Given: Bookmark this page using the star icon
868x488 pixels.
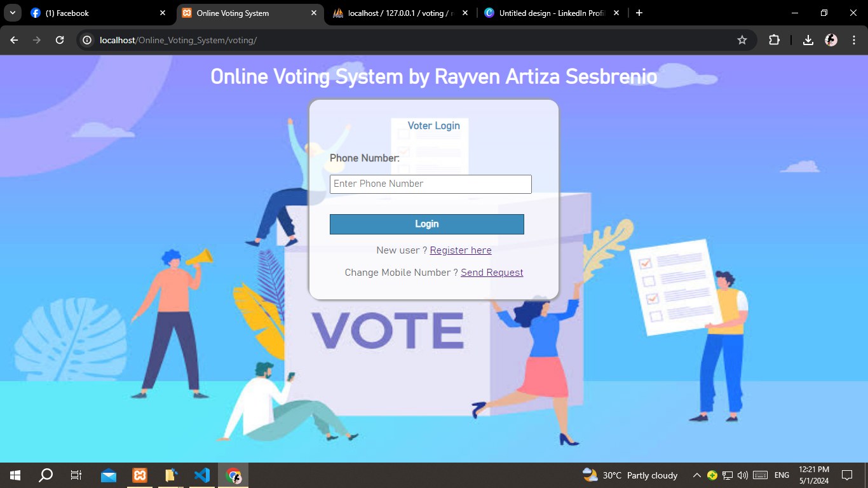Looking at the screenshot, I should coord(742,39).
